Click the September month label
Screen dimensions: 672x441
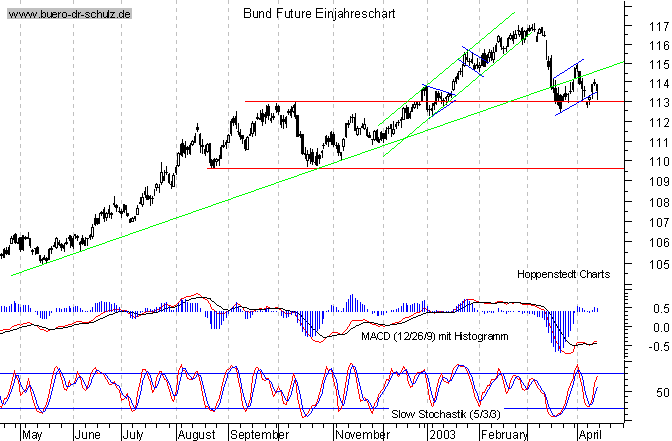(259, 435)
